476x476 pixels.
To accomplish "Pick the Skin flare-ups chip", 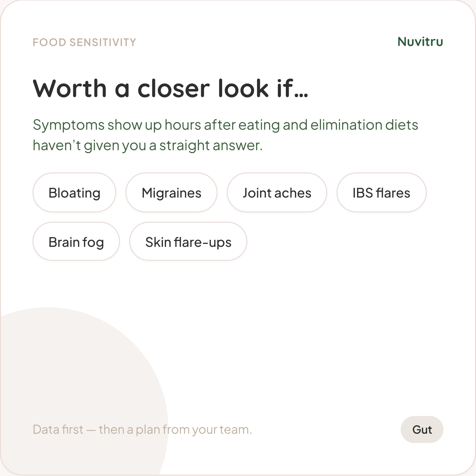I will pyautogui.click(x=188, y=241).
